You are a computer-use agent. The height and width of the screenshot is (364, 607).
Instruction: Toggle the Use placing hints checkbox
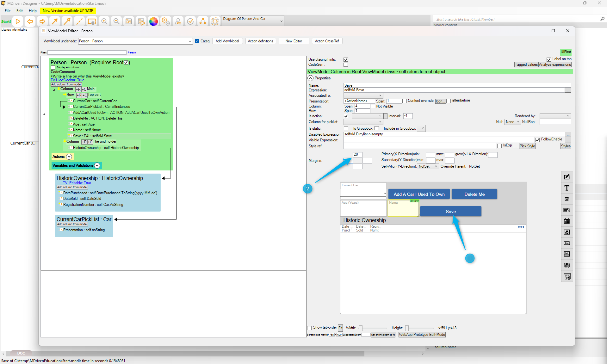(346, 59)
